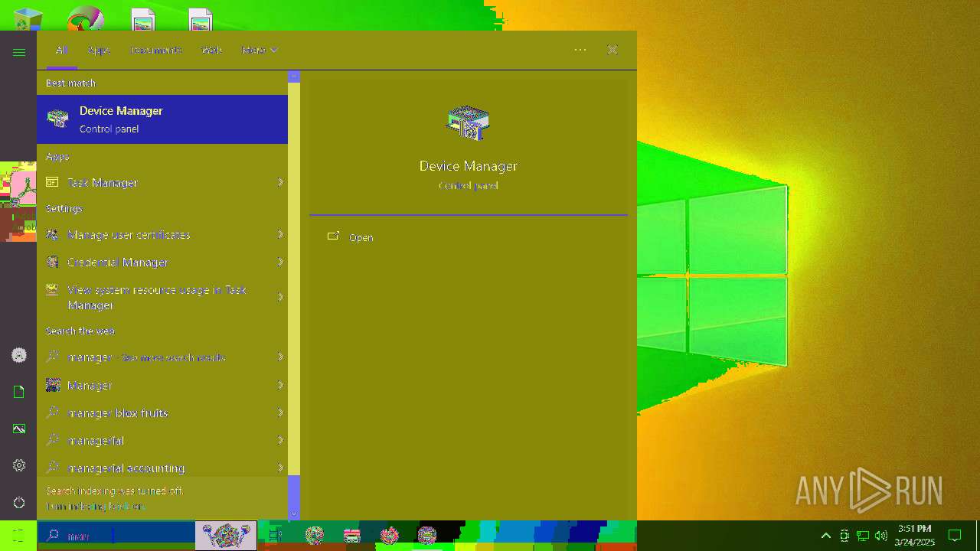Expand the 'manager - See more search results' arrow

coord(280,357)
